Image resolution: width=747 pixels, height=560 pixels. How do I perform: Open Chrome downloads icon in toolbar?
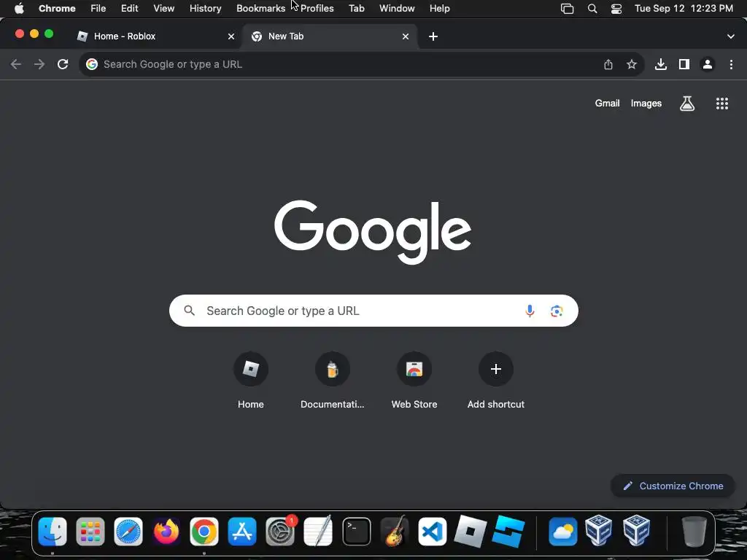coord(661,64)
